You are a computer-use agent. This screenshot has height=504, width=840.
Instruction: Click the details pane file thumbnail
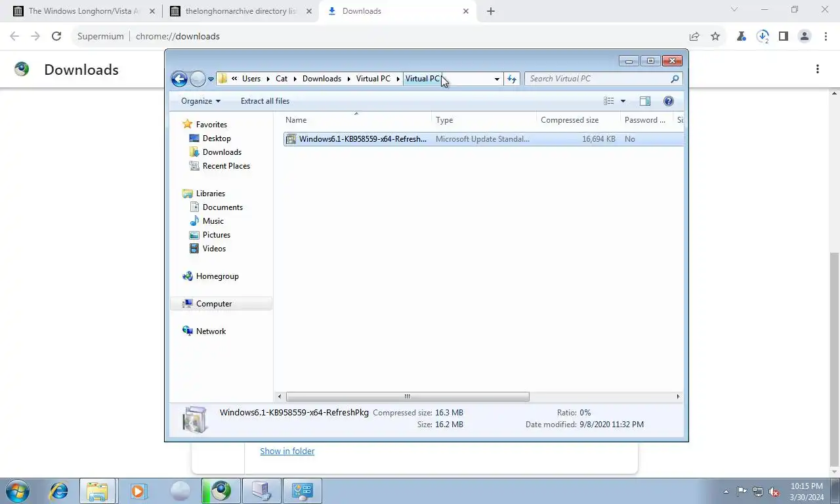click(195, 420)
